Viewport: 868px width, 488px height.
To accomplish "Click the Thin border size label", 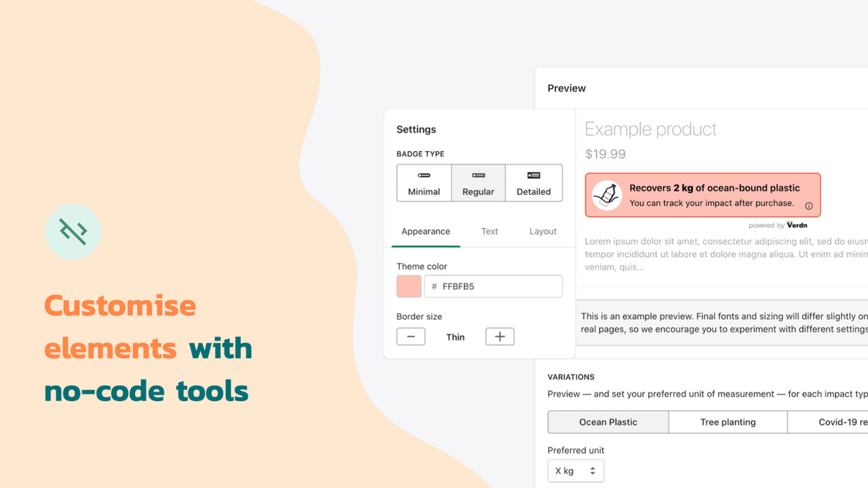I will point(455,336).
